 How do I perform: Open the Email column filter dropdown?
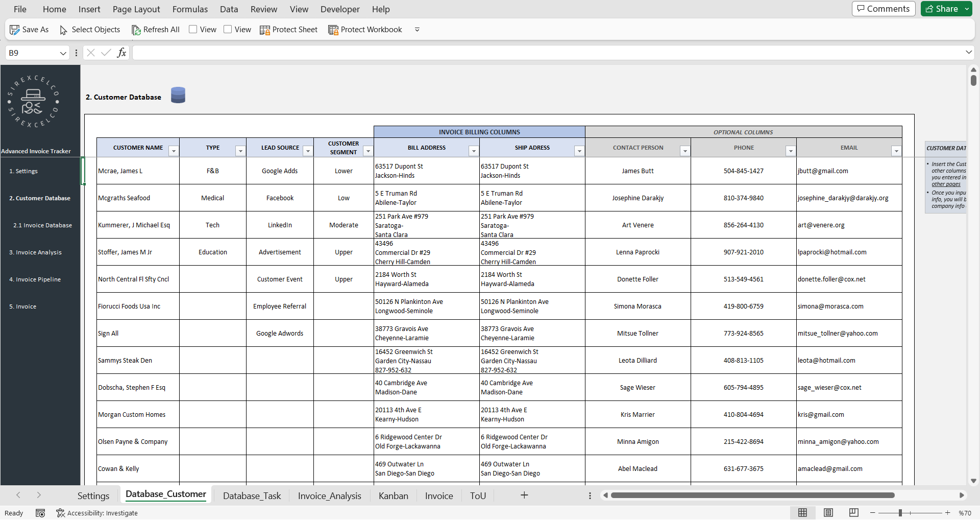[x=896, y=151]
